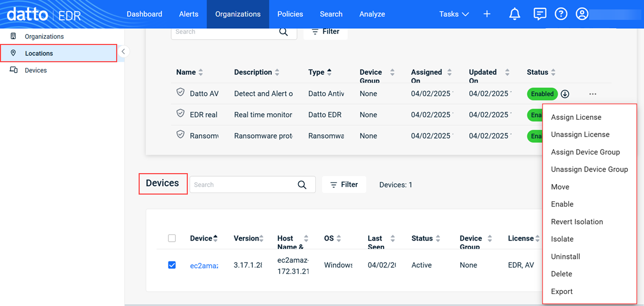
Task: Choose Enable from the actions menu
Action: pos(562,204)
